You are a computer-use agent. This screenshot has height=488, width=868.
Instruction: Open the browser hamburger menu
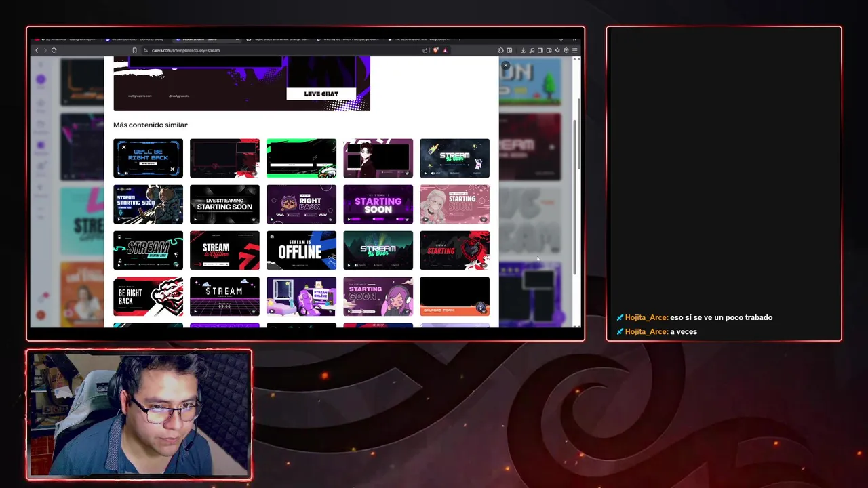575,50
